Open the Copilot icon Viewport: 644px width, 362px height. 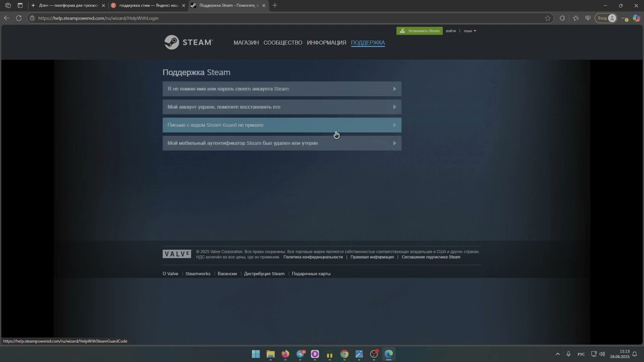pos(636,18)
